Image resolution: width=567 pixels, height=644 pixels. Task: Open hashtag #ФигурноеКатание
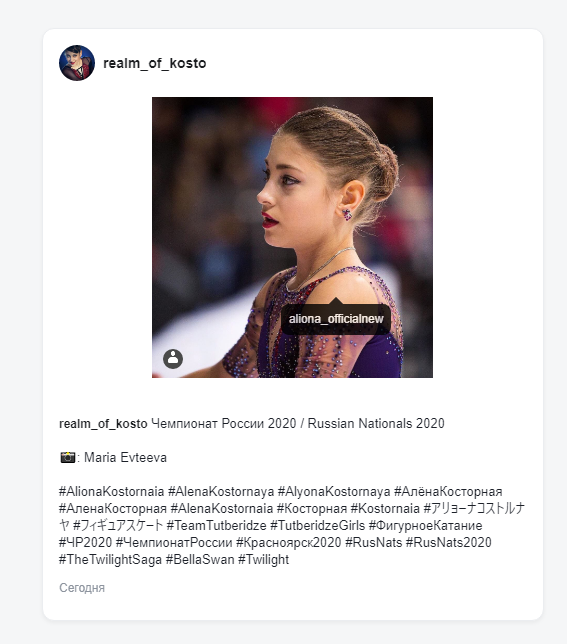pos(425,525)
